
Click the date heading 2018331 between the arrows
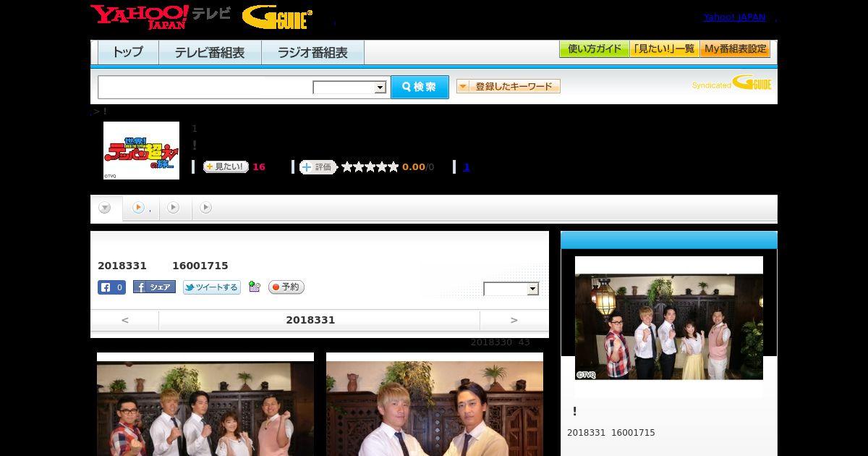310,320
